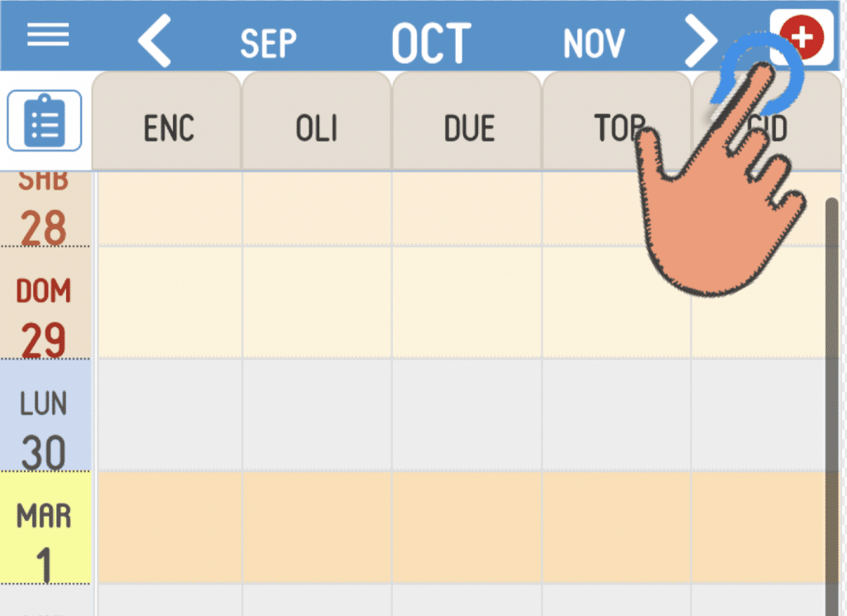Go to previous month with left chevron

point(155,40)
